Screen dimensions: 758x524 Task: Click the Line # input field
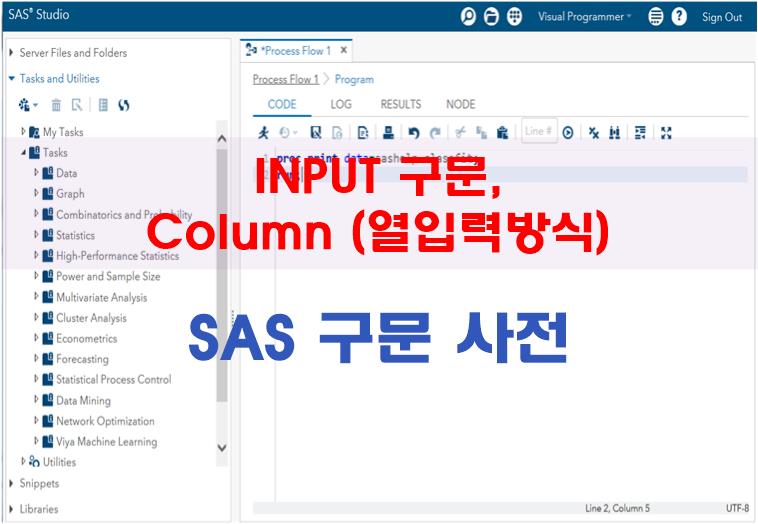(539, 131)
